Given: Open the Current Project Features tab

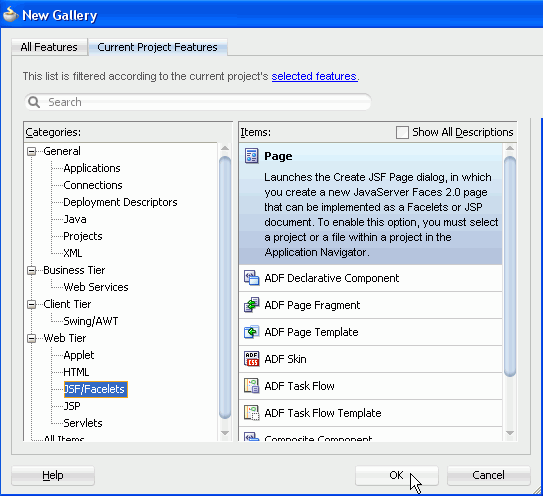Looking at the screenshot, I should coord(158,47).
